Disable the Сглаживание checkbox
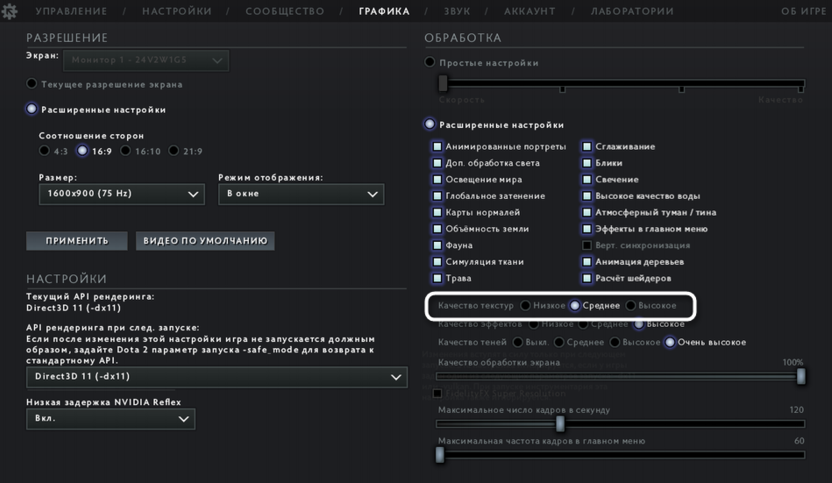Viewport: 832px width, 483px height. [588, 147]
